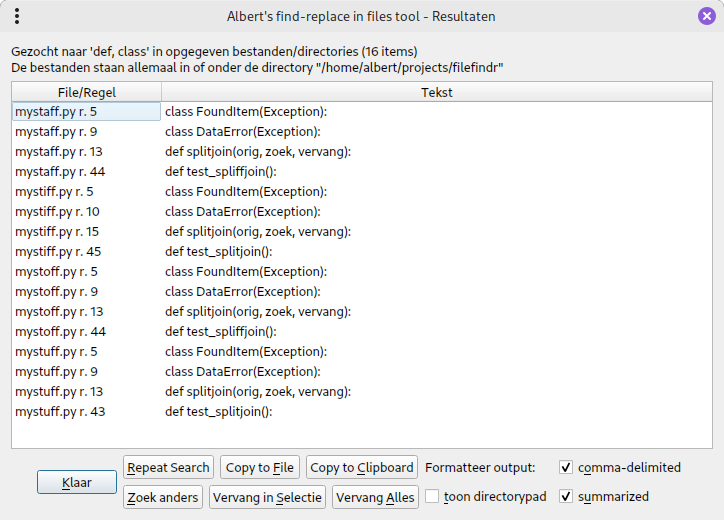Select row mystuff.py r. 5
This screenshot has height=520, width=724.
click(362, 351)
